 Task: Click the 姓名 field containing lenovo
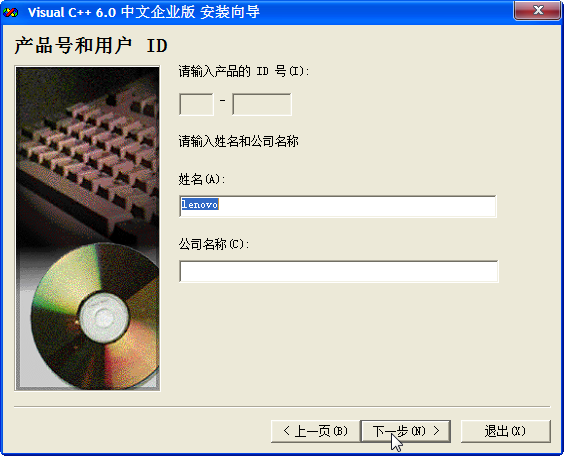pyautogui.click(x=338, y=206)
